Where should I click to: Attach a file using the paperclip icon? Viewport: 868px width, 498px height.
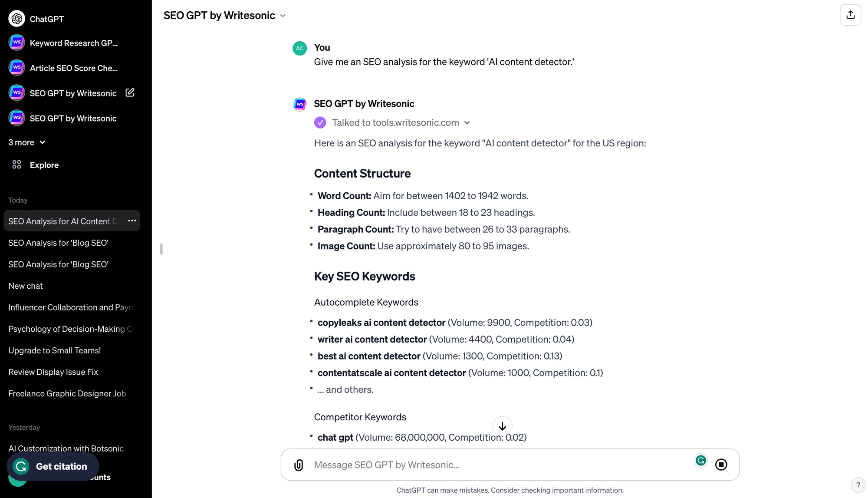click(x=299, y=465)
